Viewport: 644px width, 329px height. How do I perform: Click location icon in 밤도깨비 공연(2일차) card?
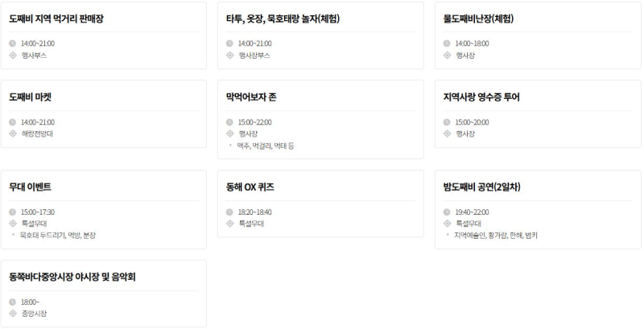[447, 224]
